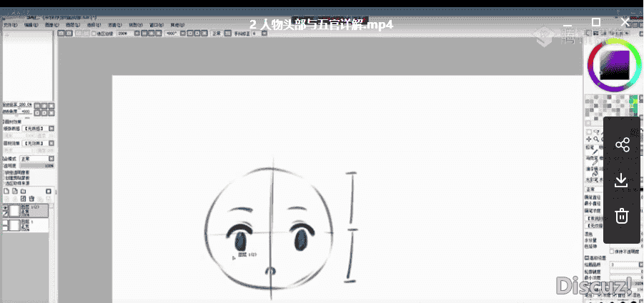Image resolution: width=644 pixels, height=303 pixels.
Task: Select the move tool
Action: tap(588, 139)
